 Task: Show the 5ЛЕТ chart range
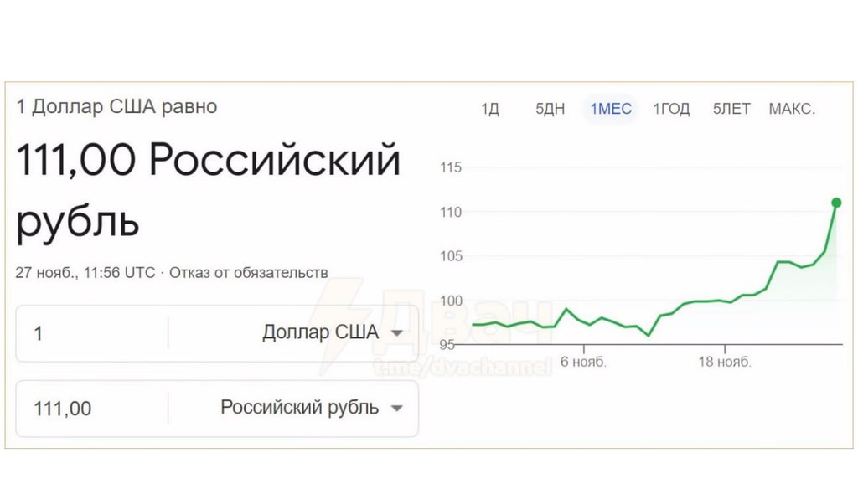[x=731, y=109]
